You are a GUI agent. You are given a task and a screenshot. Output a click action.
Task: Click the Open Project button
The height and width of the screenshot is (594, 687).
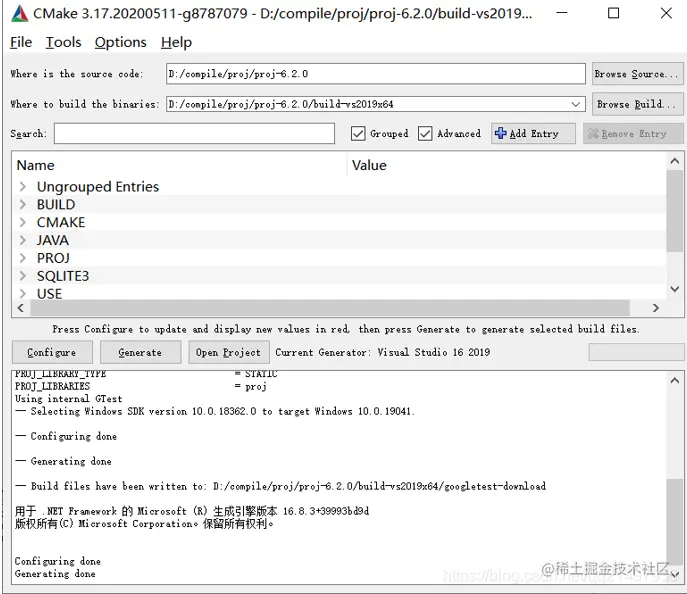pos(228,352)
